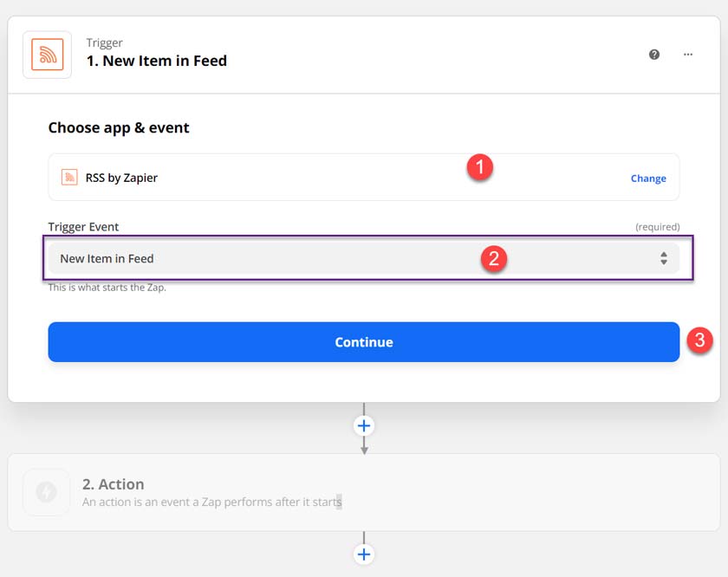Open the help question mark icon
This screenshot has width=728, height=577.
654,55
